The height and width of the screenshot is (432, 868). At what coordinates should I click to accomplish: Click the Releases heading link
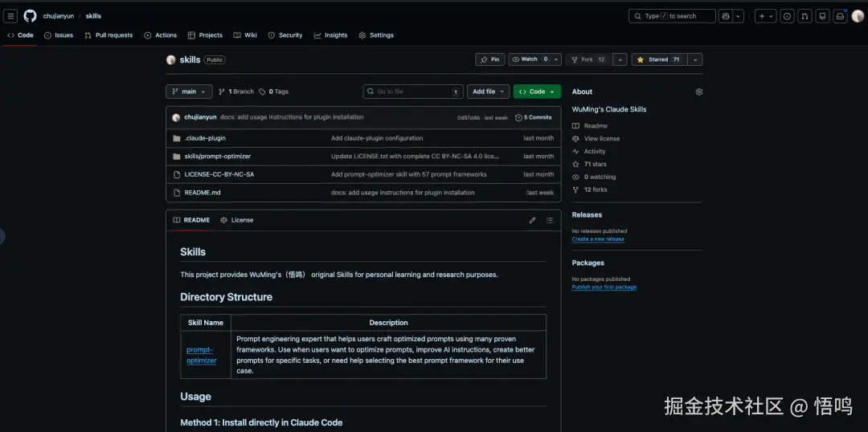pos(587,215)
